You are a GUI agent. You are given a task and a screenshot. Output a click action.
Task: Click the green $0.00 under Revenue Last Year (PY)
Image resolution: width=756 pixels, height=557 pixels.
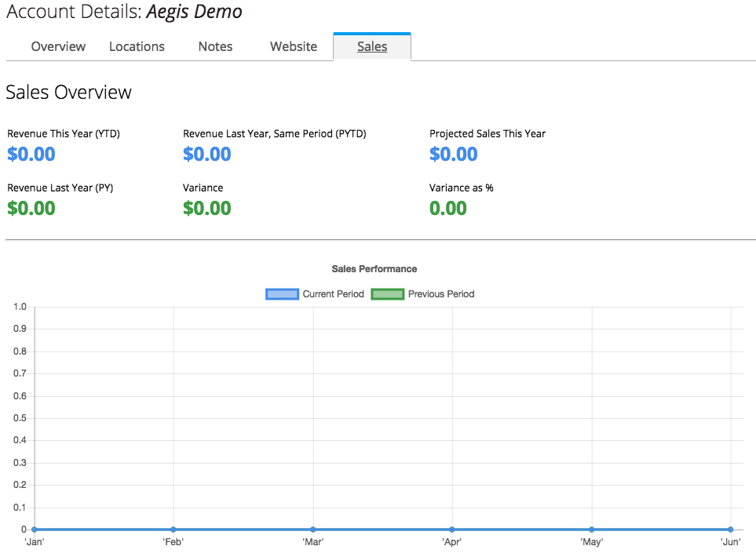point(31,208)
